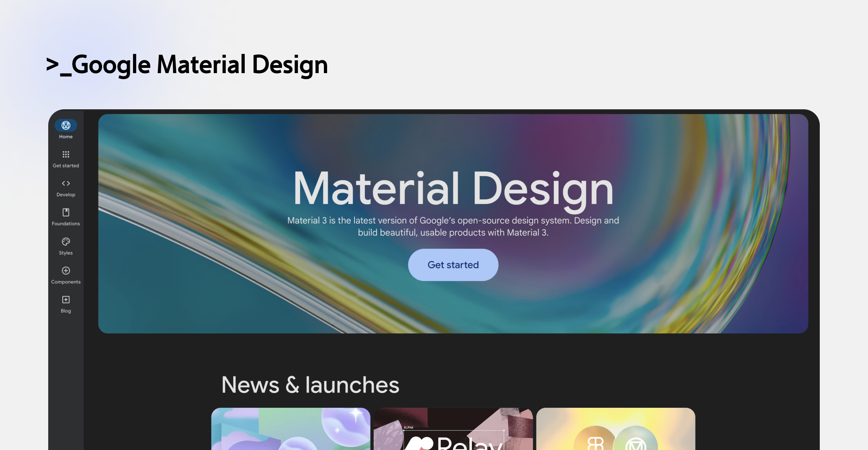
Task: Click the Develop sidebar label
Action: click(x=66, y=194)
